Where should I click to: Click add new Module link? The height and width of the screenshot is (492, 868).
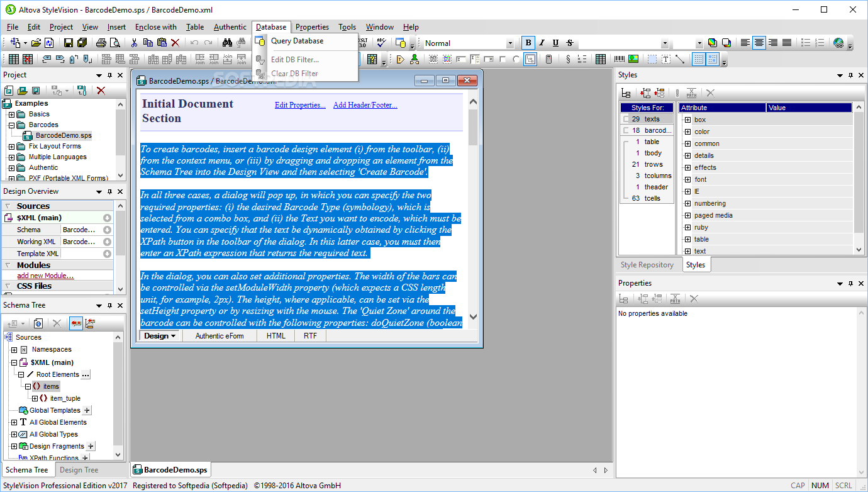click(45, 276)
